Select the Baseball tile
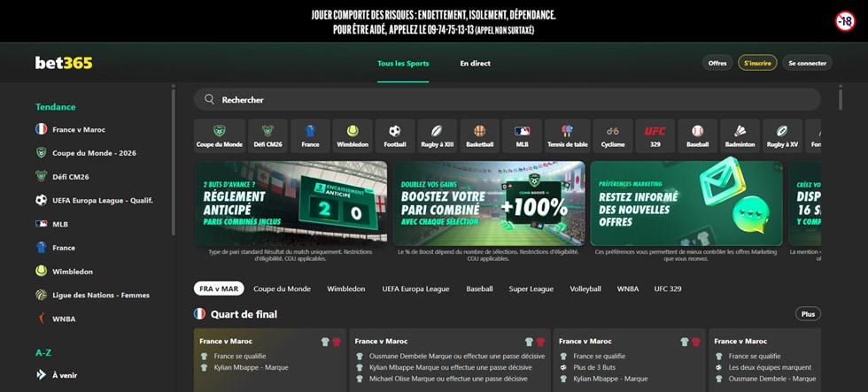This screenshot has width=868, height=392. (698, 136)
